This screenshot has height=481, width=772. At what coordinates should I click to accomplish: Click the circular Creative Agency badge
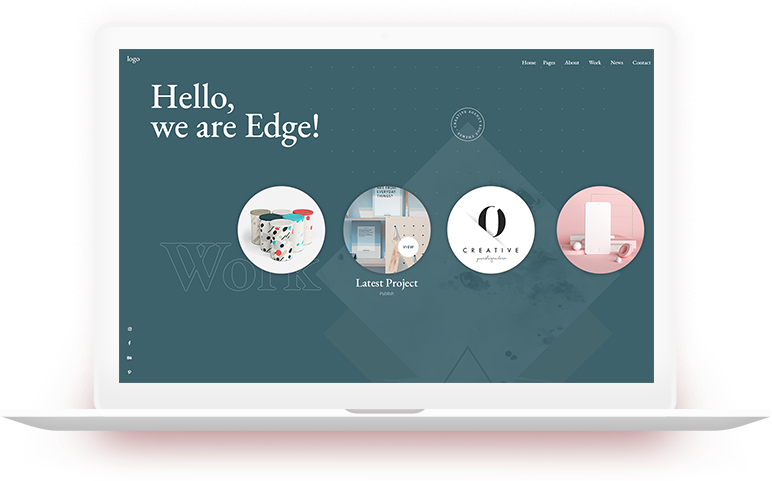click(x=468, y=124)
